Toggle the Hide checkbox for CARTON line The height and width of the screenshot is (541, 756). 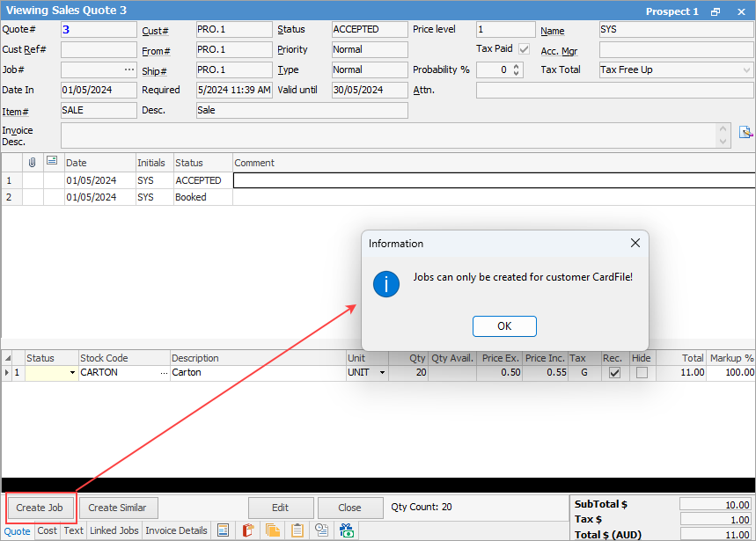click(642, 373)
